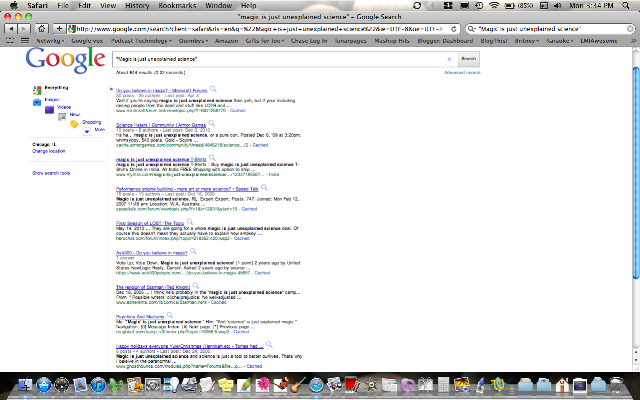
Task: Open the Amazon bookmark
Action: tap(227, 41)
